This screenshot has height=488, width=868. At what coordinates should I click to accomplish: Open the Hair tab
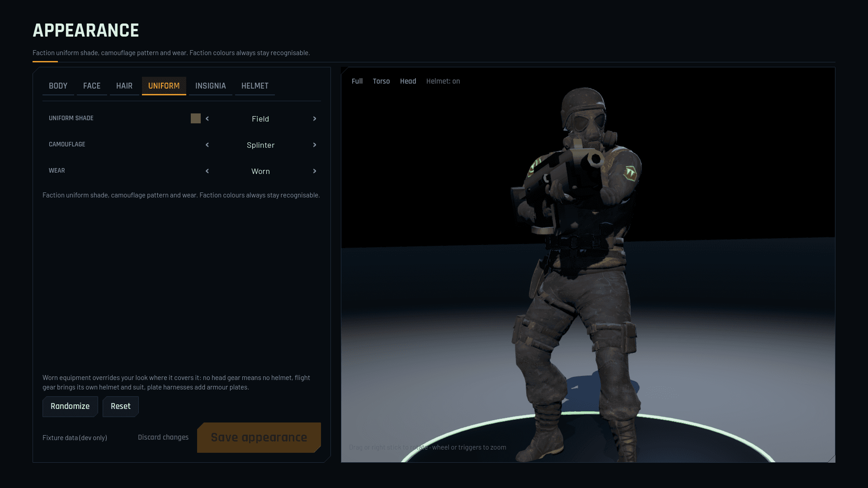click(124, 86)
